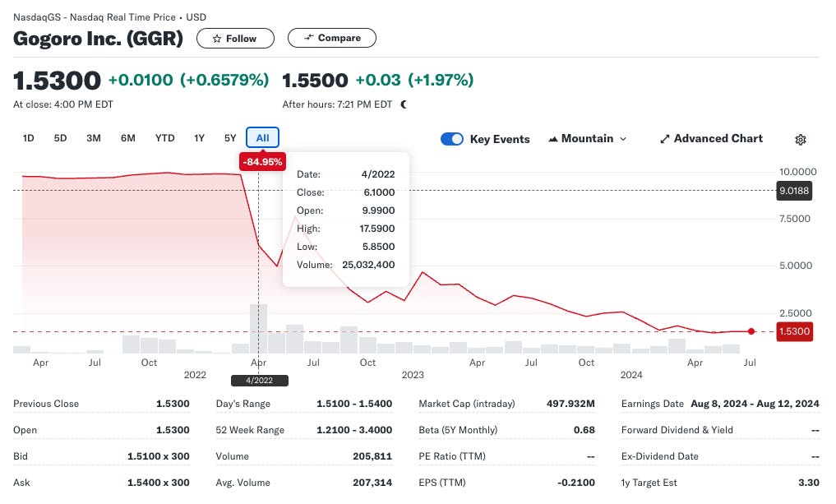The width and height of the screenshot is (836, 504).
Task: Toggle the Key Events switch off
Action: (451, 139)
